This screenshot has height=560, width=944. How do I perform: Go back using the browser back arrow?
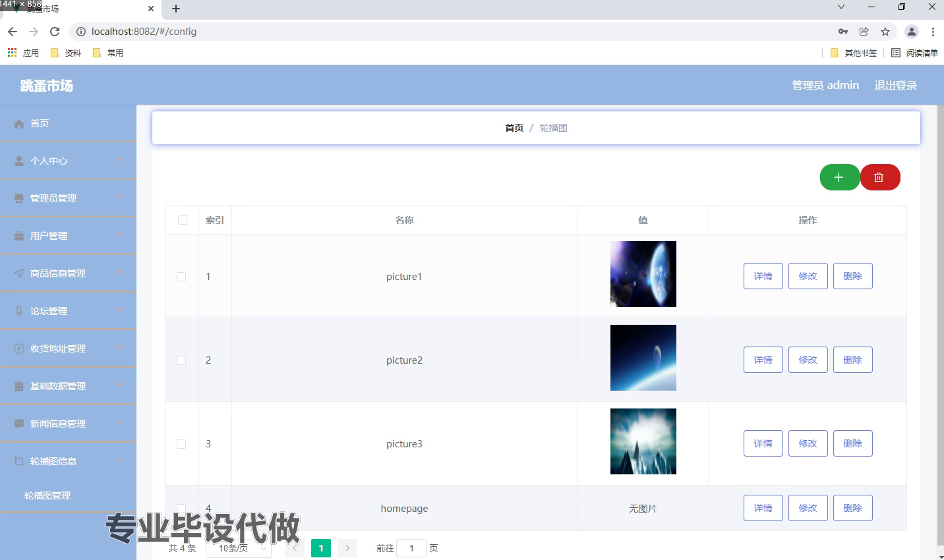[x=13, y=32]
